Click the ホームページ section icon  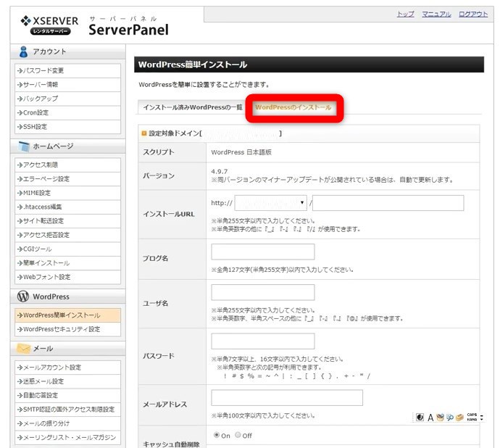pos(22,146)
